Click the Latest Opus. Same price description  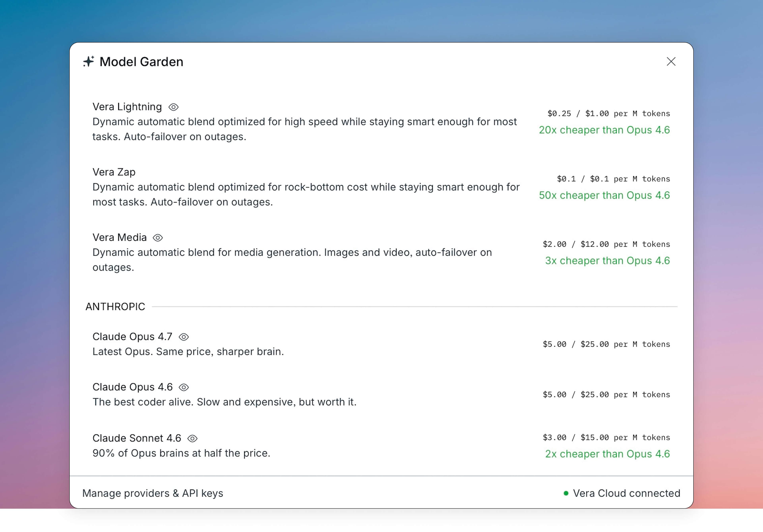point(188,352)
